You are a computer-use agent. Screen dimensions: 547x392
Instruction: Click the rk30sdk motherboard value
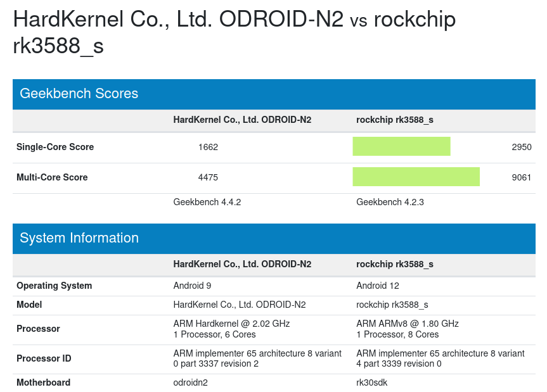tap(371, 383)
